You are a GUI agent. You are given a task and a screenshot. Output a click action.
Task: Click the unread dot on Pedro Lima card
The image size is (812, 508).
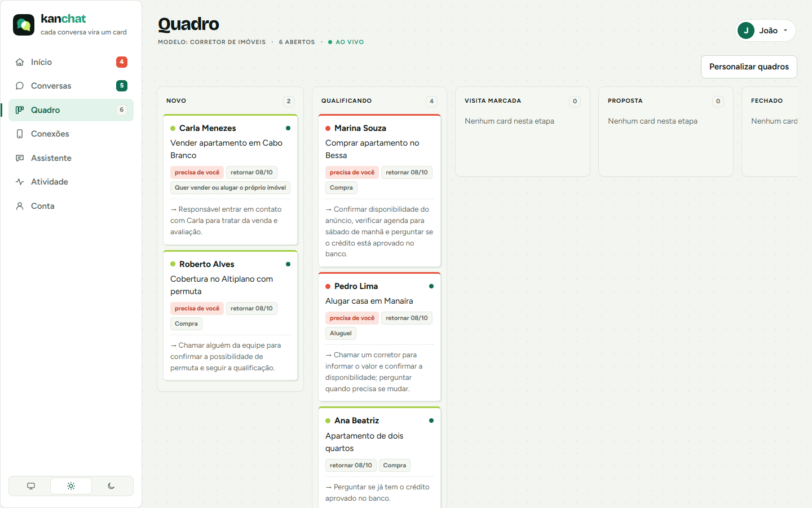pyautogui.click(x=431, y=286)
